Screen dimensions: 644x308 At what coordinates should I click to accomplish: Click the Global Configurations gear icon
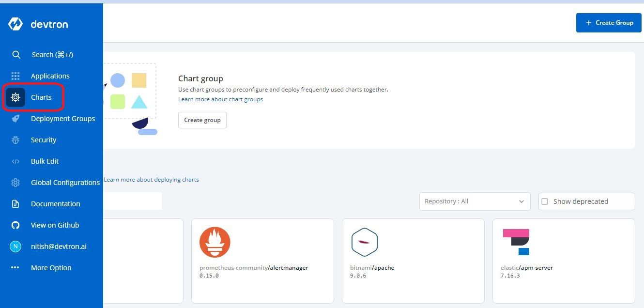tap(15, 183)
